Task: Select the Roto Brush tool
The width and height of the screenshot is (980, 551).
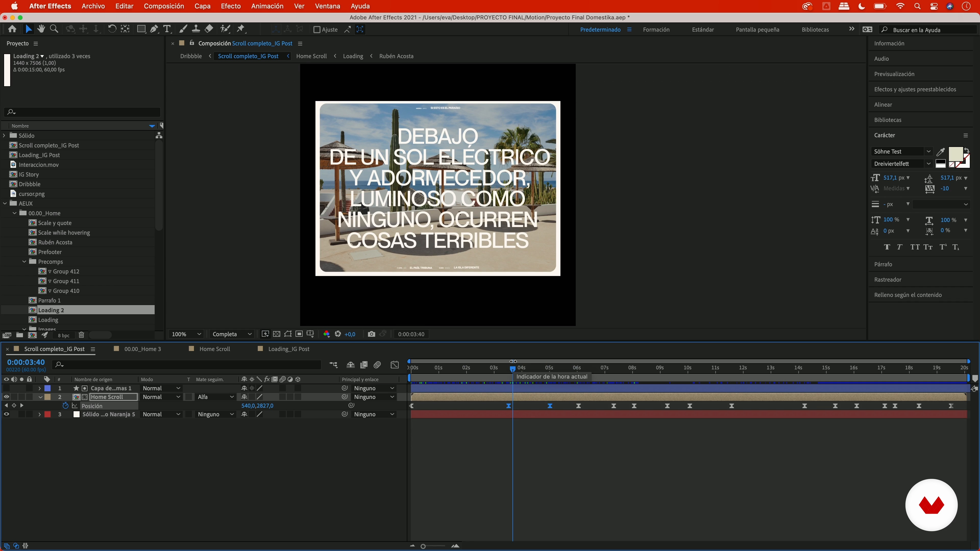Action: click(225, 29)
